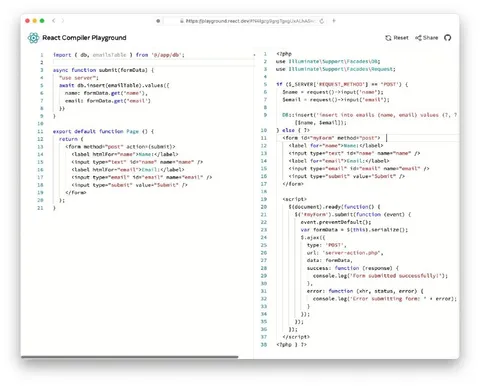
Task: Click the $_SERVER['REQUEST_METHOD'] if line
Action: click(x=342, y=84)
